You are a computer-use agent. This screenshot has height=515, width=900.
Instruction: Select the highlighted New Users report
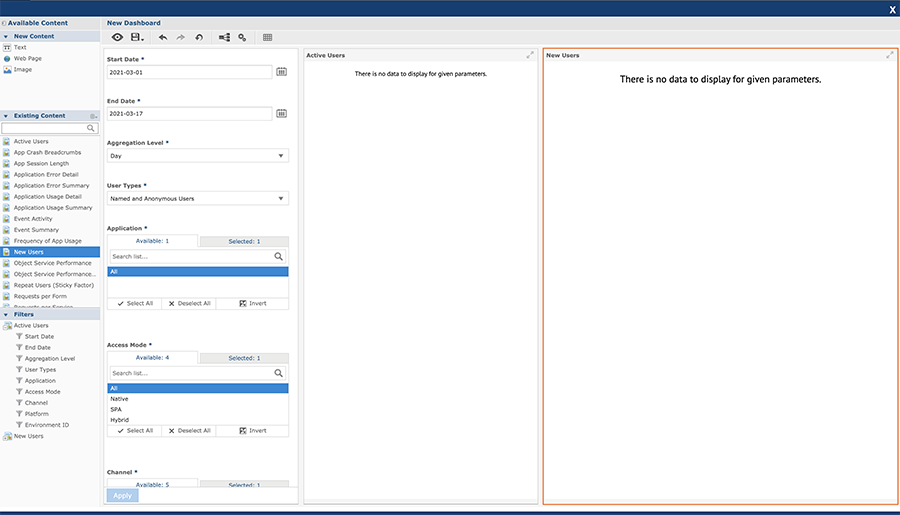coord(50,252)
